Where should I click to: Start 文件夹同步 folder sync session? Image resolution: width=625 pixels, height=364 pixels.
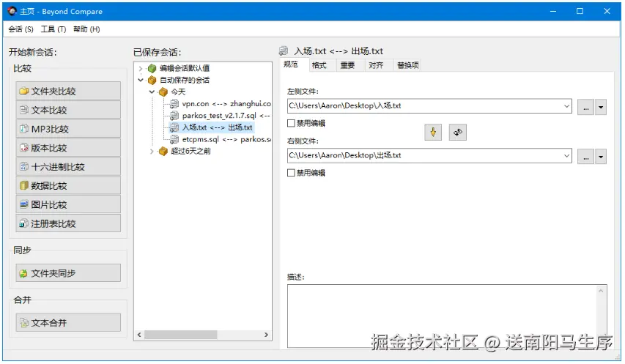[68, 273]
